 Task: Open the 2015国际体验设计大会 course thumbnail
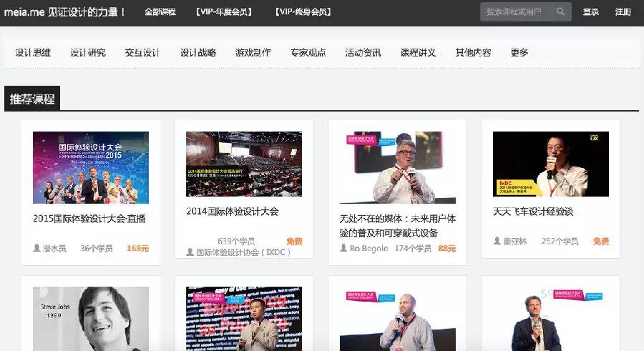pos(91,167)
